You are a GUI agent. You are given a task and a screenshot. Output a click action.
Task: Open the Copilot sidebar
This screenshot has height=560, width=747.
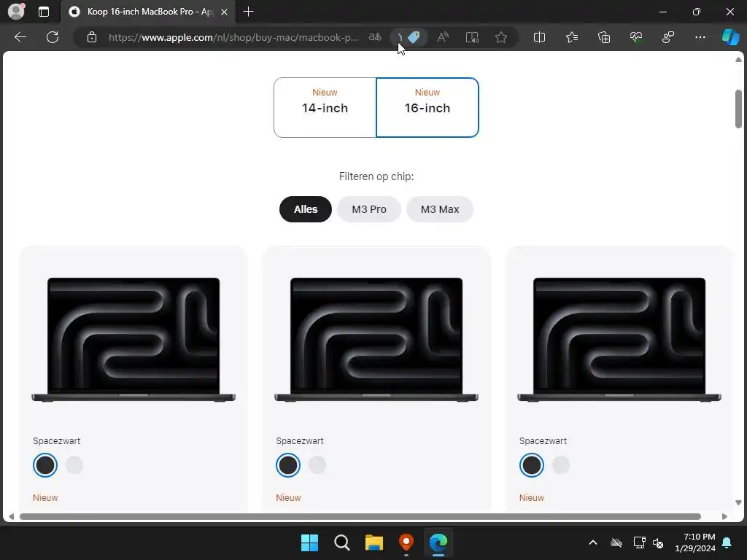(730, 37)
